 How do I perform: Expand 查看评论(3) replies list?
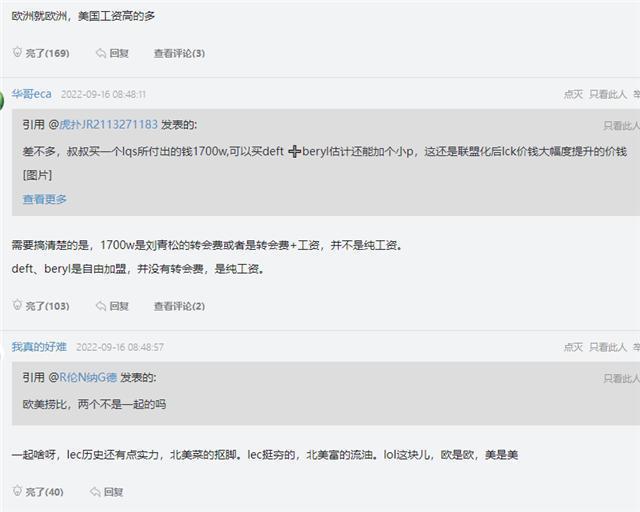[x=179, y=53]
